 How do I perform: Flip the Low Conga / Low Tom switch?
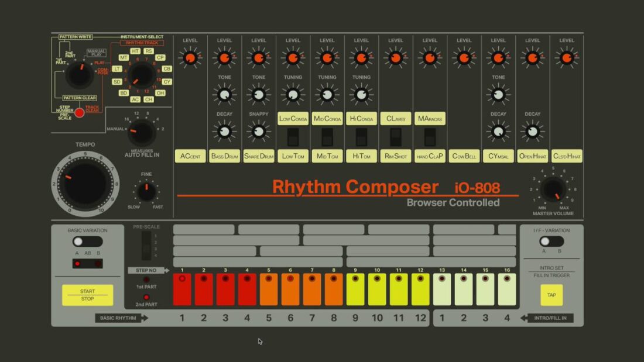click(293, 137)
